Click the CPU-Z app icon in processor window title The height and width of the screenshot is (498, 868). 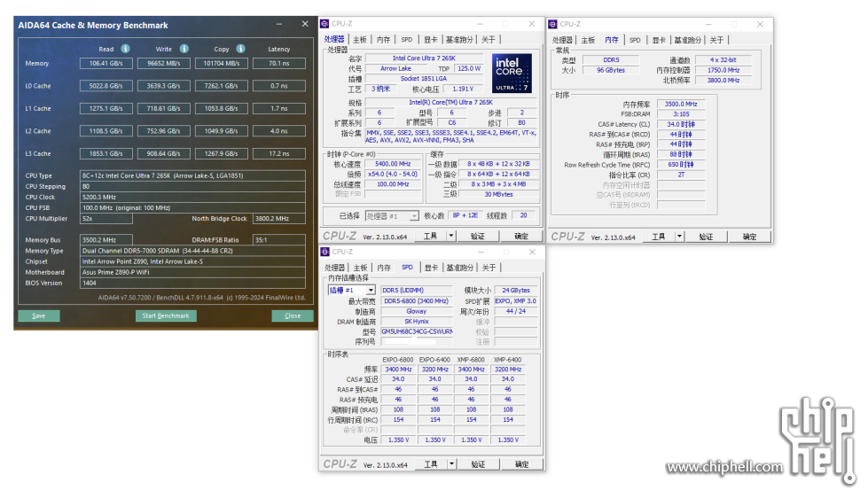click(325, 24)
